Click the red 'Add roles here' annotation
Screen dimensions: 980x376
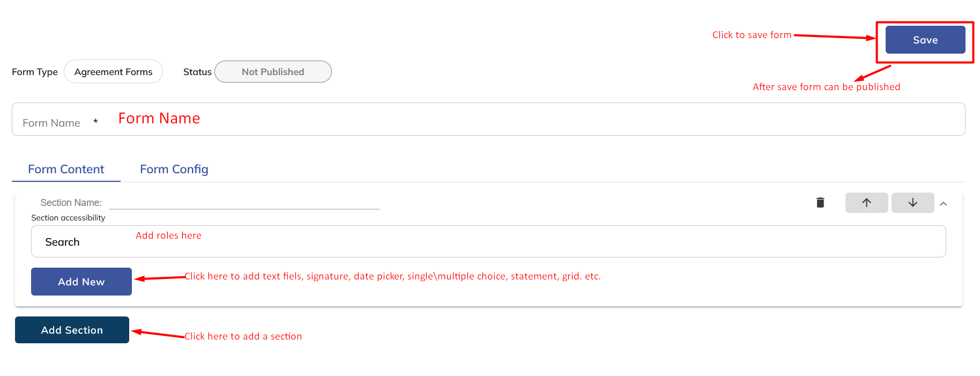click(x=168, y=235)
